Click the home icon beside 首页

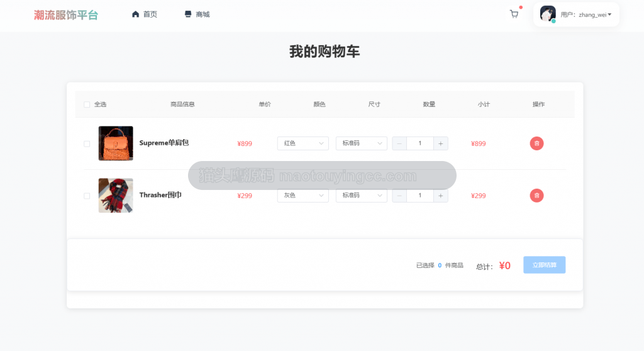pos(135,14)
